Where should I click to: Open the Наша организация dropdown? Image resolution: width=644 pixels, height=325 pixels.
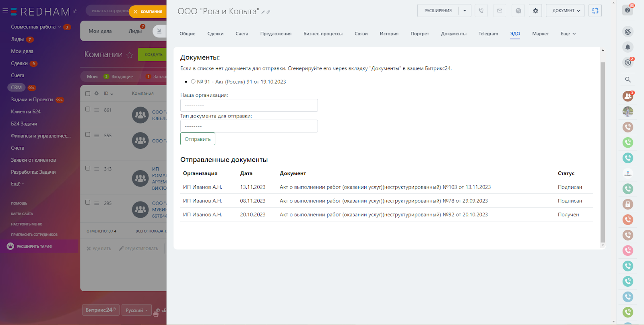(249, 105)
